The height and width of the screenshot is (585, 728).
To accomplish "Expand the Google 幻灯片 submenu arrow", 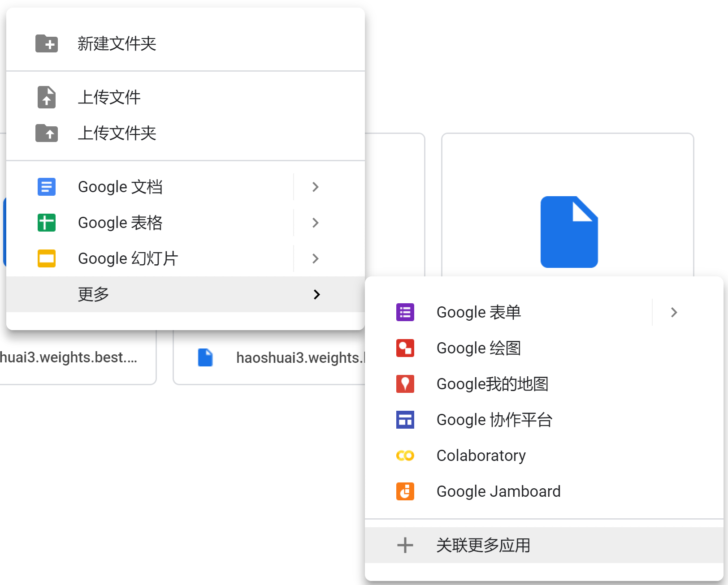I will pos(316,258).
